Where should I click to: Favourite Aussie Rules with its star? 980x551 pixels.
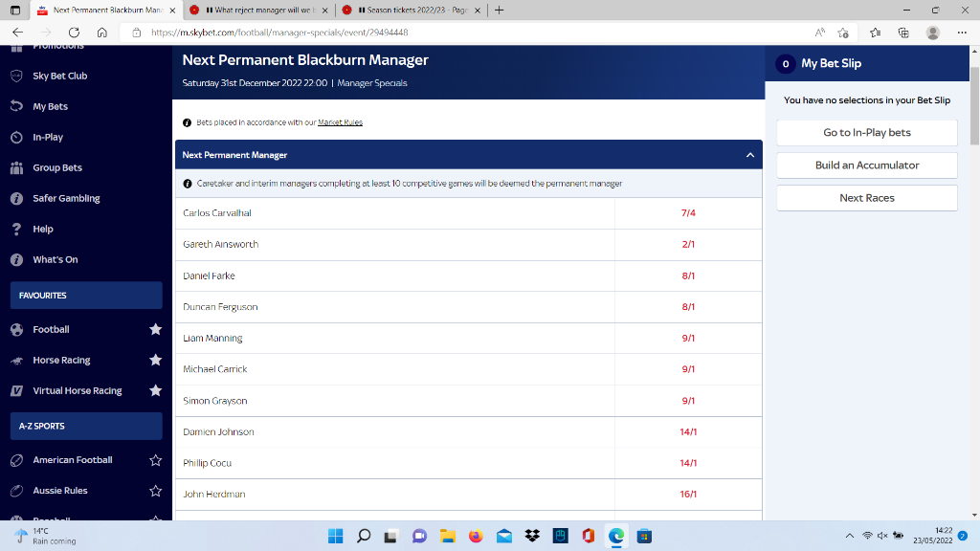tap(156, 491)
